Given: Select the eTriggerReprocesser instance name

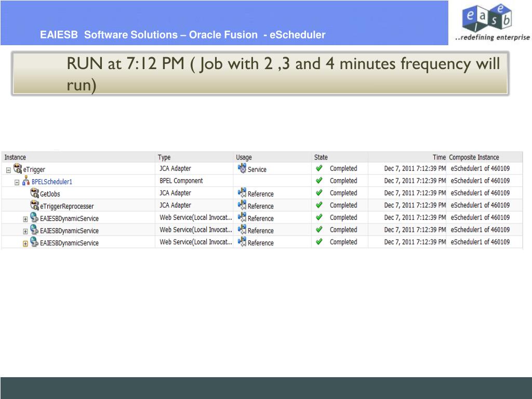Looking at the screenshot, I should 67,206.
